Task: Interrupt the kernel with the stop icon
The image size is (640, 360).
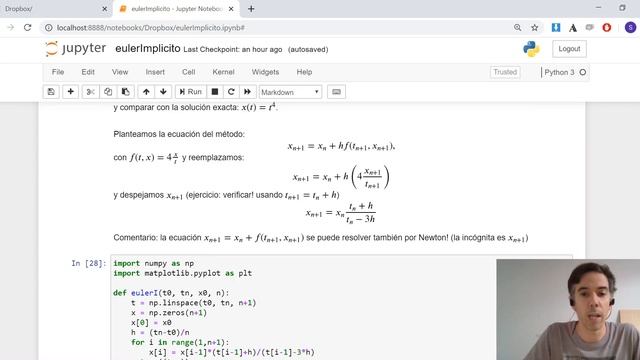Action: click(x=215, y=92)
